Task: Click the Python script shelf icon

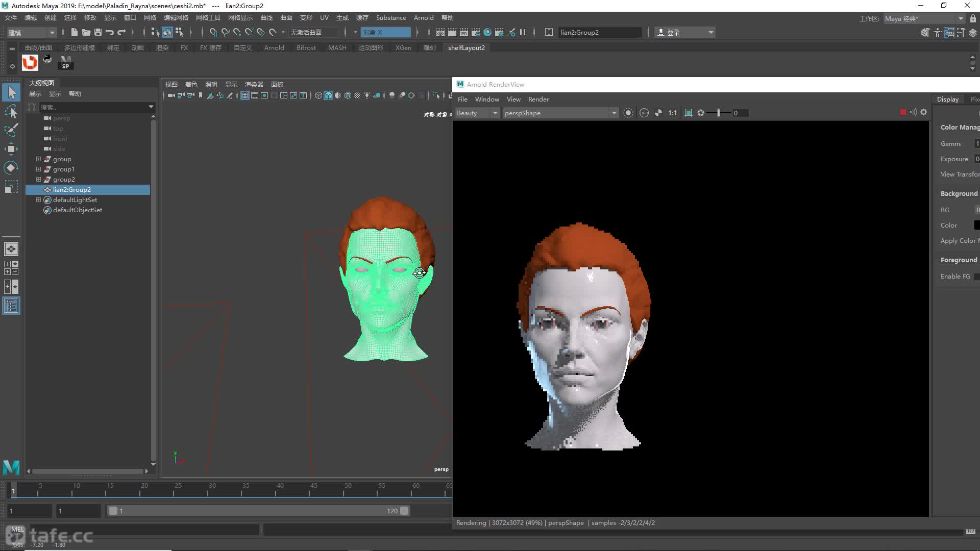Action: (x=47, y=59)
